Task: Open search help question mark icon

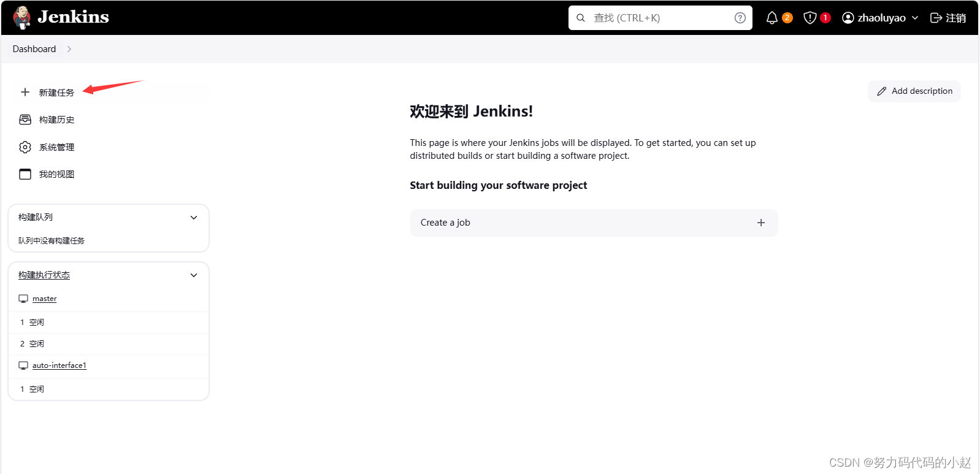Action: point(740,18)
